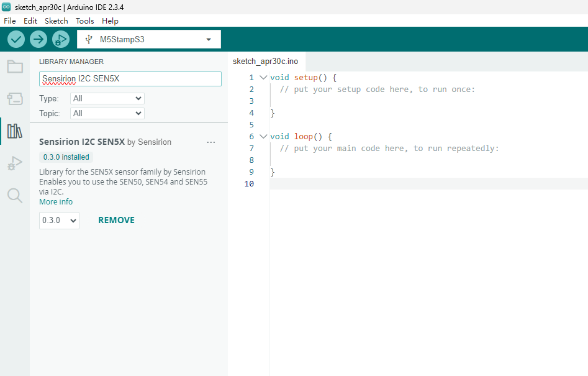Open the More info link

(x=56, y=201)
